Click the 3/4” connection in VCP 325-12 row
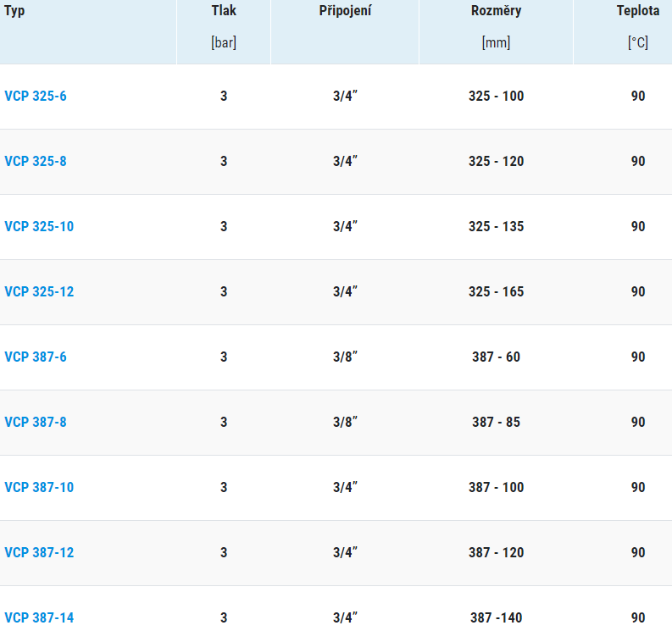672x642 pixels. [x=345, y=291]
